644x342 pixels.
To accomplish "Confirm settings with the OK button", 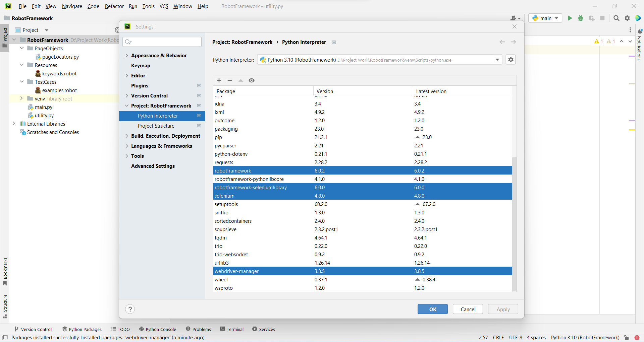I will coord(432,309).
